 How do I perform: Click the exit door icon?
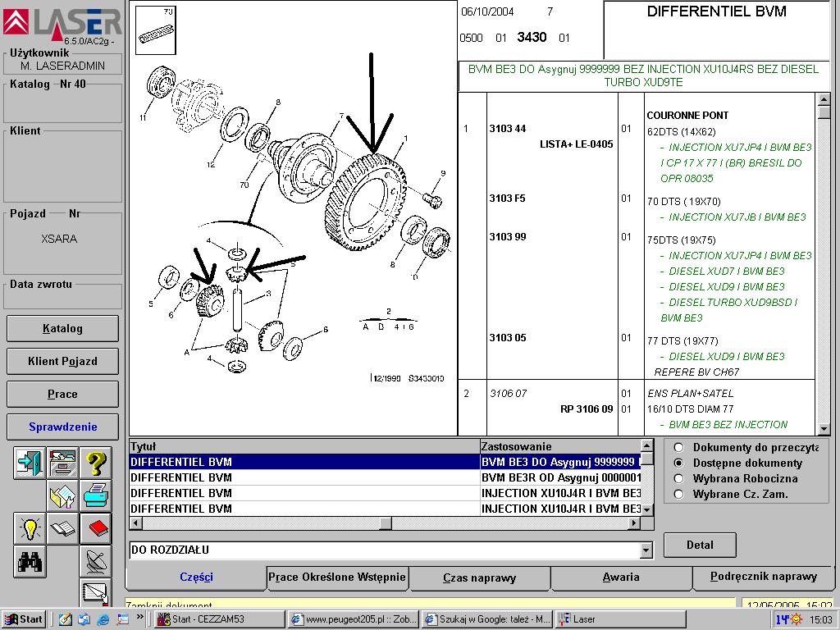tap(30, 463)
